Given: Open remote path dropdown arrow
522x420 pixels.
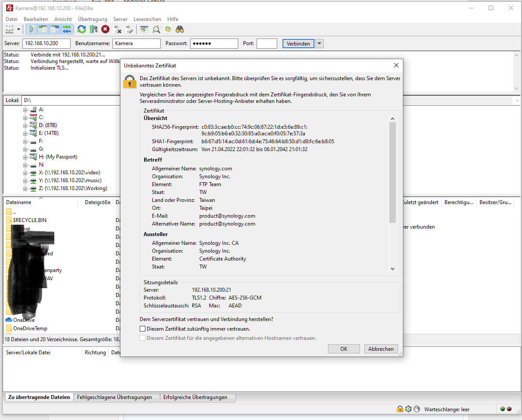Looking at the screenshot, I should [517, 100].
